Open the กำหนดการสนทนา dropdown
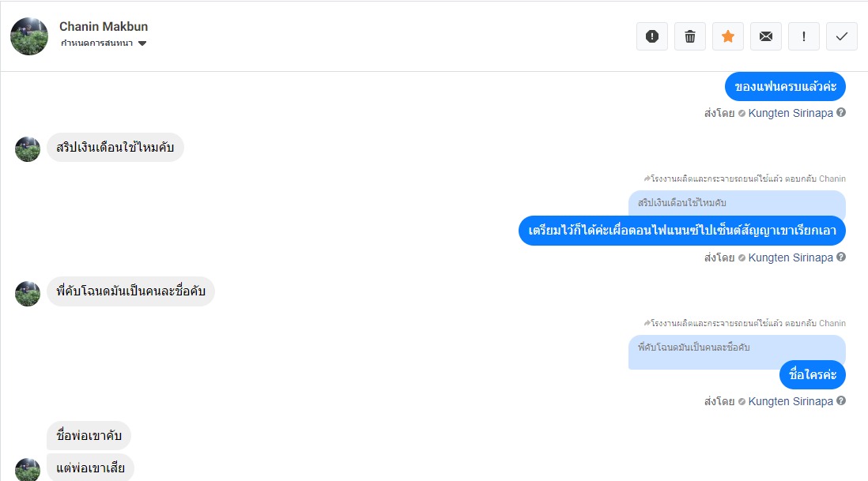 coord(104,43)
